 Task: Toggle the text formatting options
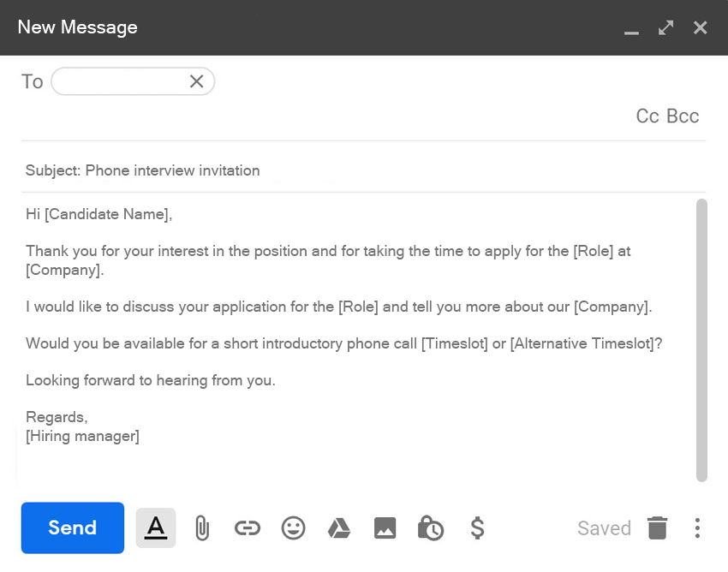[x=155, y=527]
